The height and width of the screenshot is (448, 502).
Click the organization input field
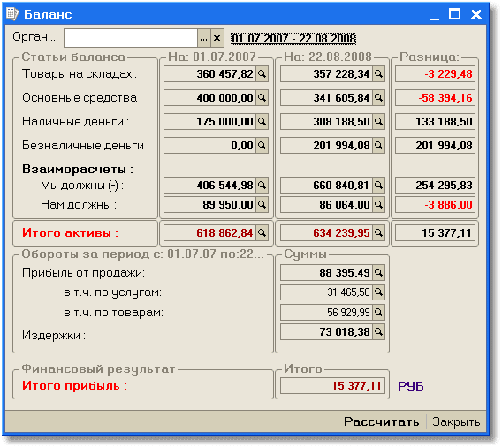(x=131, y=38)
